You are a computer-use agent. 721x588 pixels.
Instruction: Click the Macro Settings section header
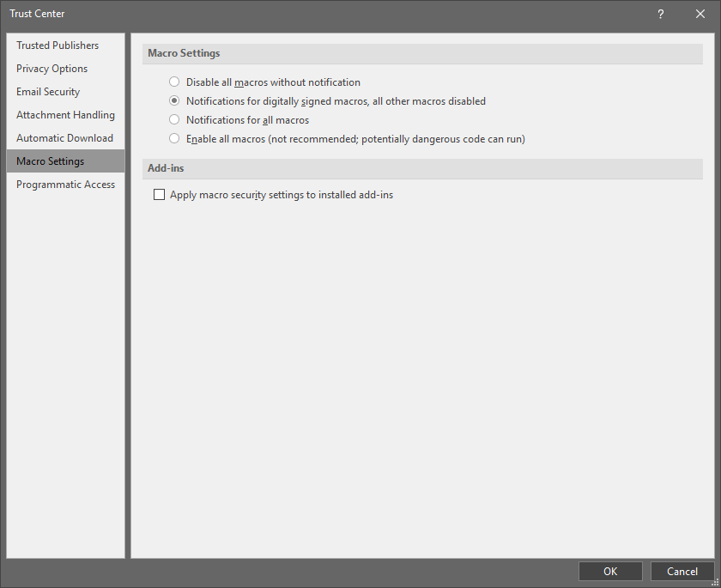pyautogui.click(x=422, y=53)
